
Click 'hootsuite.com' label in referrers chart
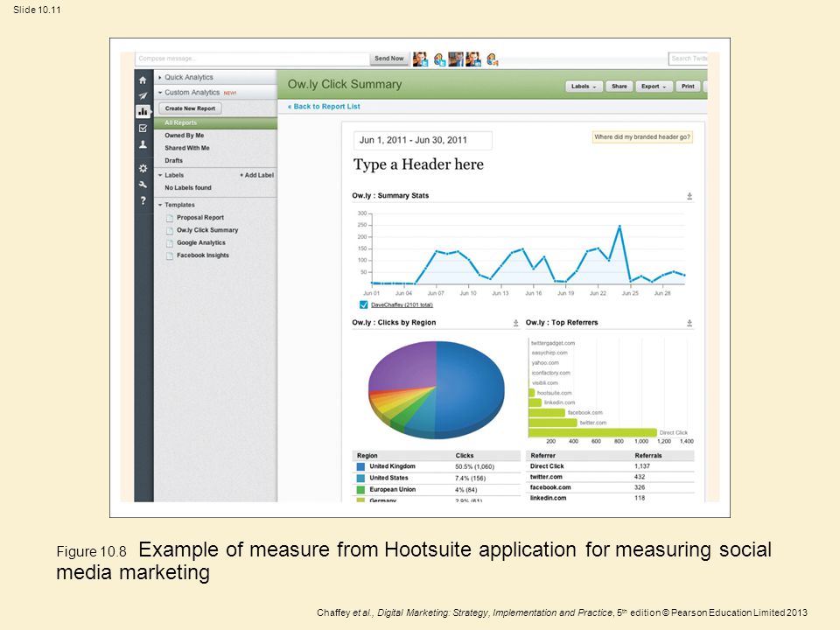[554, 393]
